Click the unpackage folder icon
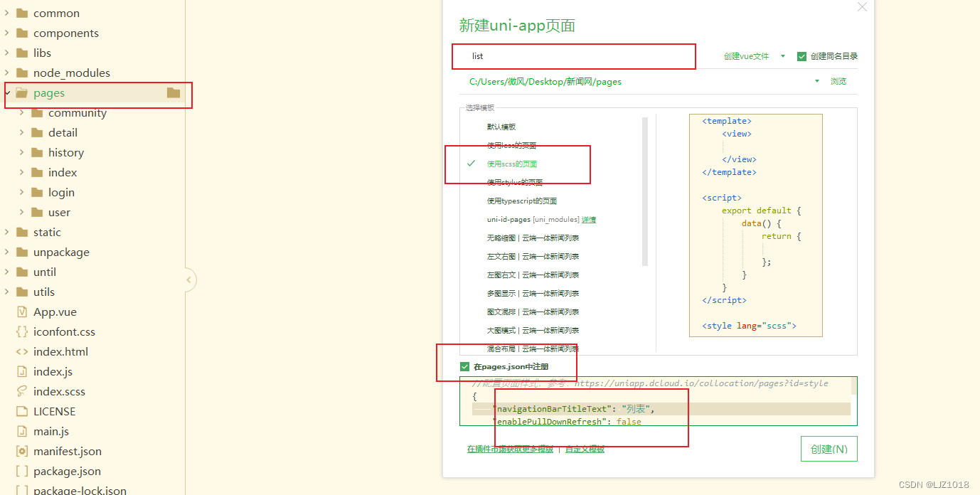 click(21, 252)
